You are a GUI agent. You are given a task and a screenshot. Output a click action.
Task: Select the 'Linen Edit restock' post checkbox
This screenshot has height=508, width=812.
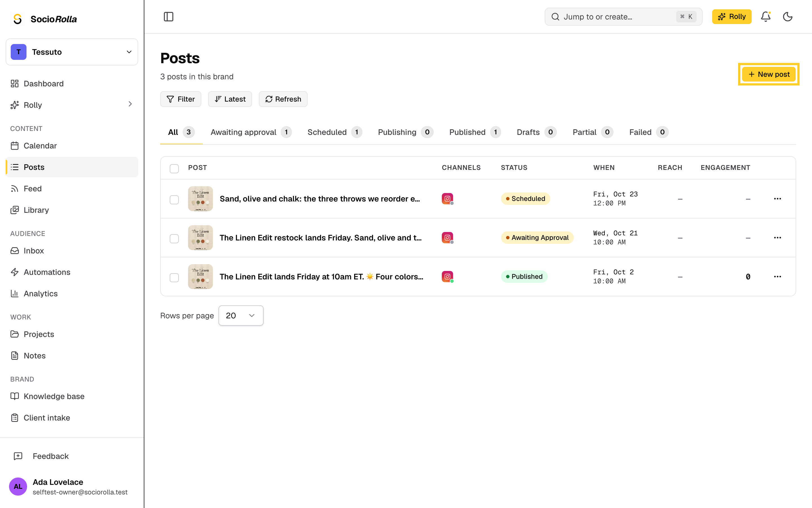[174, 238]
